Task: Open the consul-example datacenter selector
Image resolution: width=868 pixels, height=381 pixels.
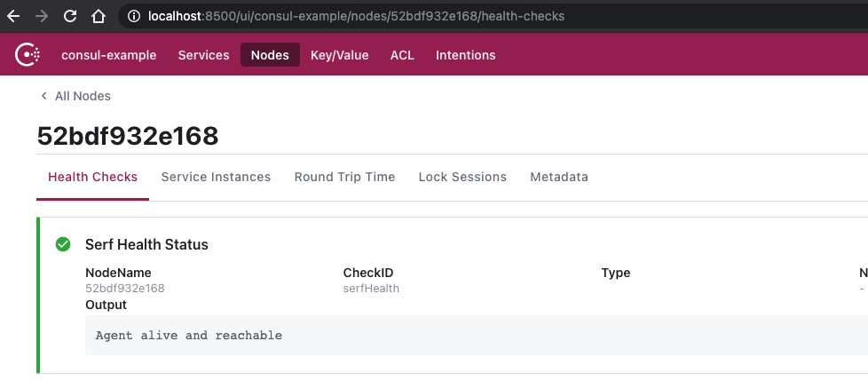Action: pos(109,55)
